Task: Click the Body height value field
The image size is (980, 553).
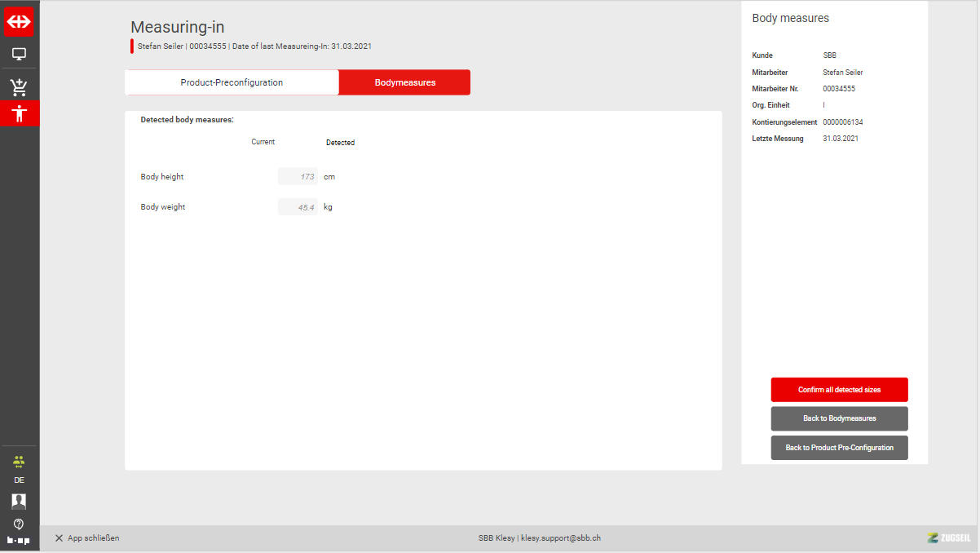Action: point(298,176)
